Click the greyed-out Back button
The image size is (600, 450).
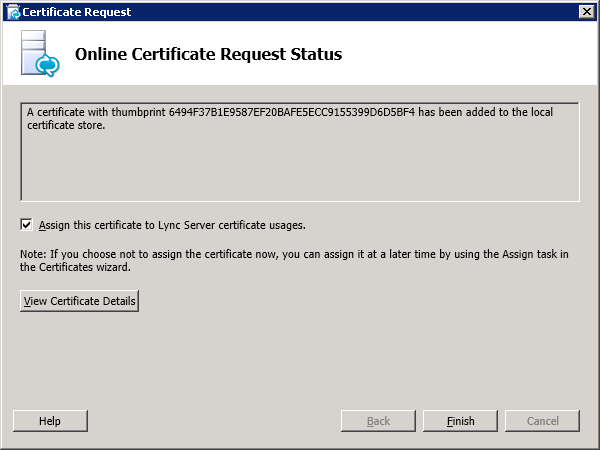(x=378, y=421)
